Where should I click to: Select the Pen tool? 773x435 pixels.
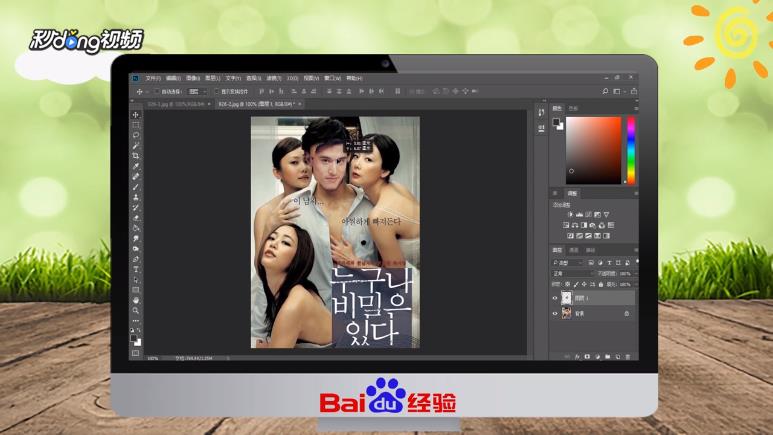[136, 259]
